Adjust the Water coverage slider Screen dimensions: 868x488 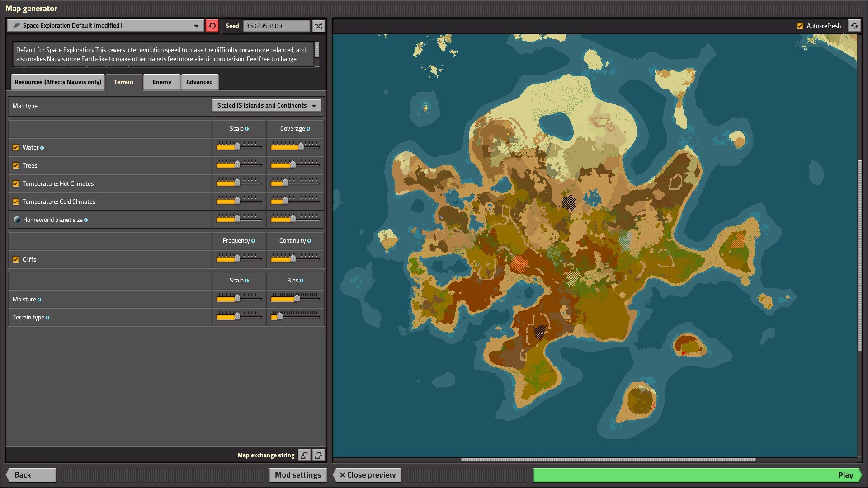(295, 146)
